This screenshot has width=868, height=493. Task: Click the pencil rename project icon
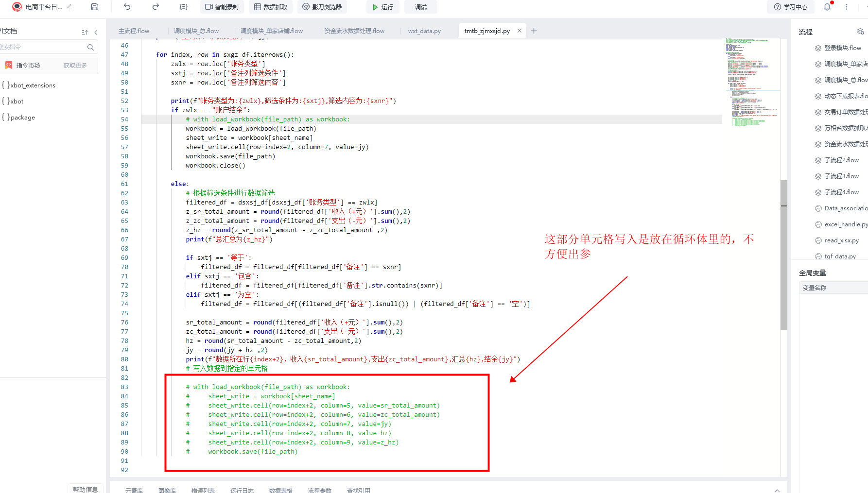pos(69,7)
